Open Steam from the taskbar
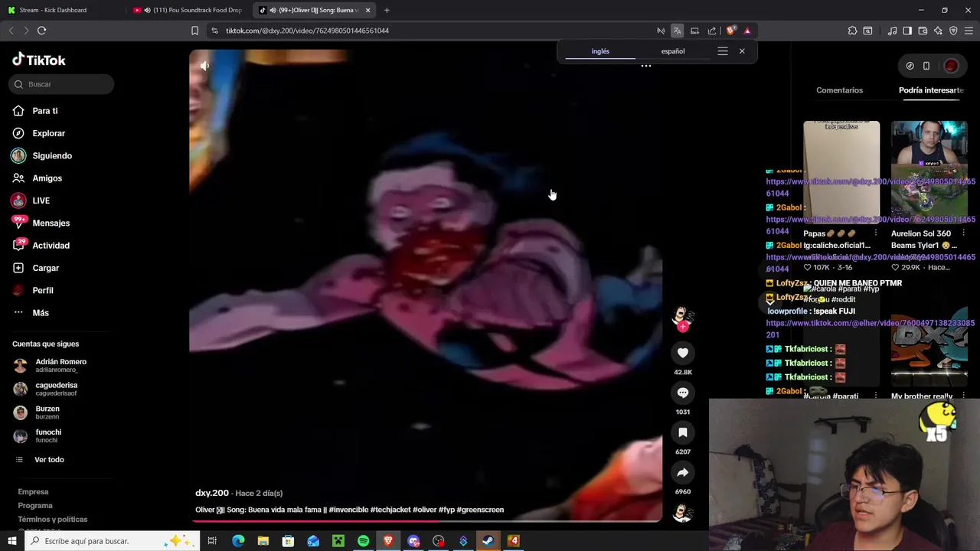Viewport: 980px width, 551px height. point(488,541)
